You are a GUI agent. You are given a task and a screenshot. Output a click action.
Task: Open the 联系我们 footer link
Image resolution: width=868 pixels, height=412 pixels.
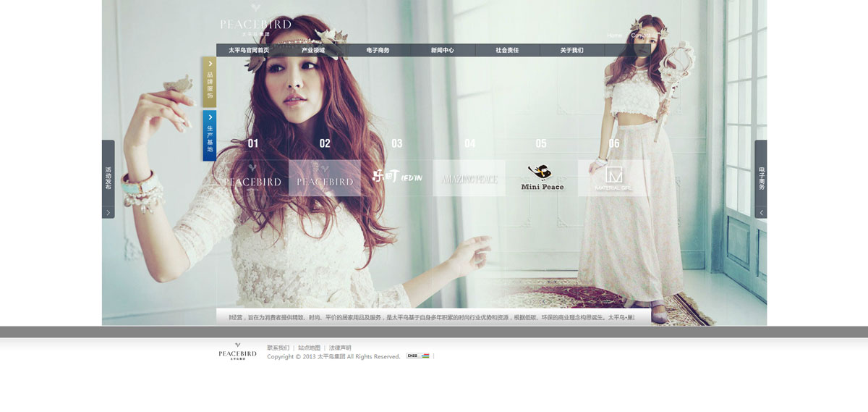pos(278,348)
